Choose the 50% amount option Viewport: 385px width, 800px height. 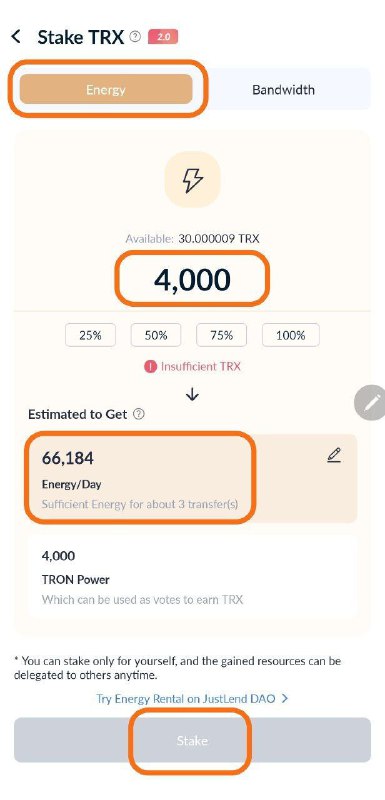156,335
